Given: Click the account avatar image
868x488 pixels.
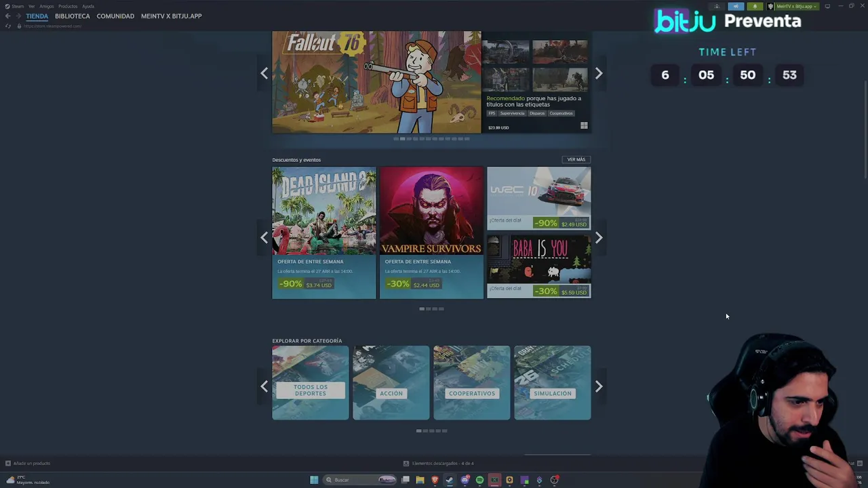Looking at the screenshot, I should coord(770,6).
